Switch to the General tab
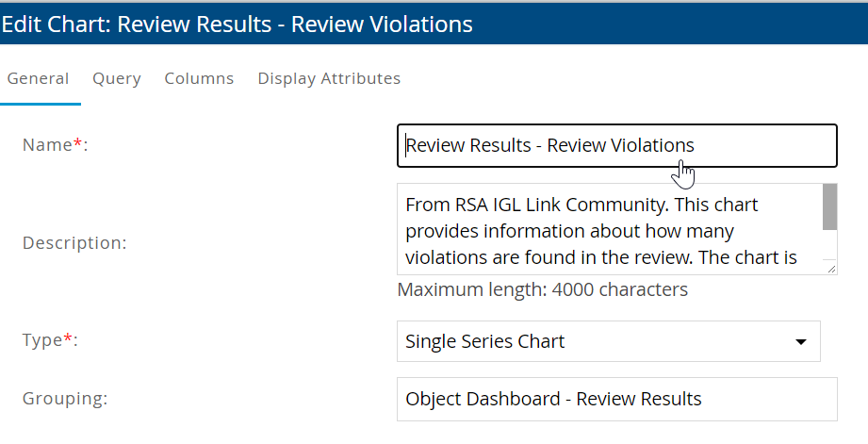Image resolution: width=868 pixels, height=444 pixels. tap(38, 78)
